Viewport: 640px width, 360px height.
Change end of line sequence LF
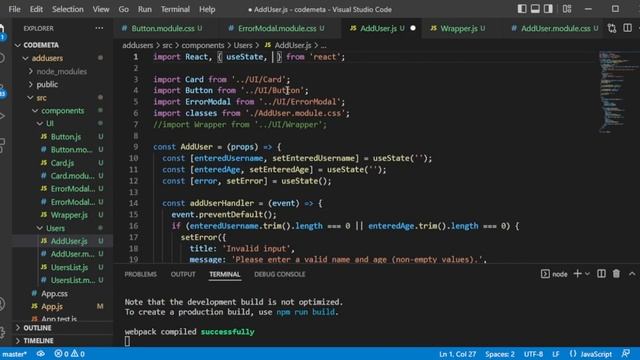(x=556, y=354)
